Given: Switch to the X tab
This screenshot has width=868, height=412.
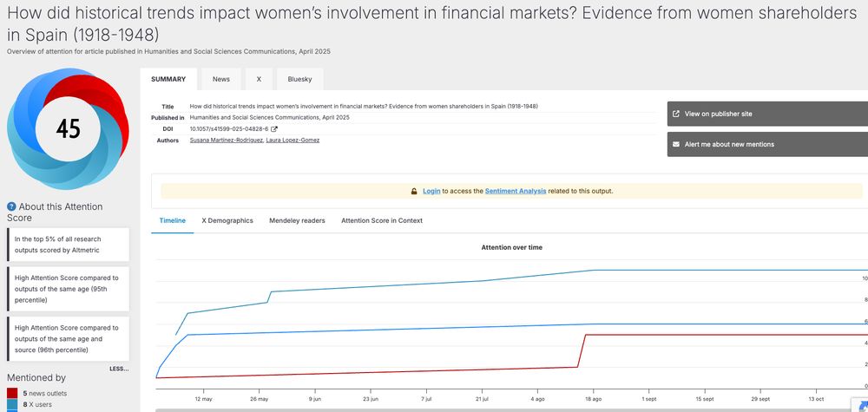Looking at the screenshot, I should [x=259, y=79].
